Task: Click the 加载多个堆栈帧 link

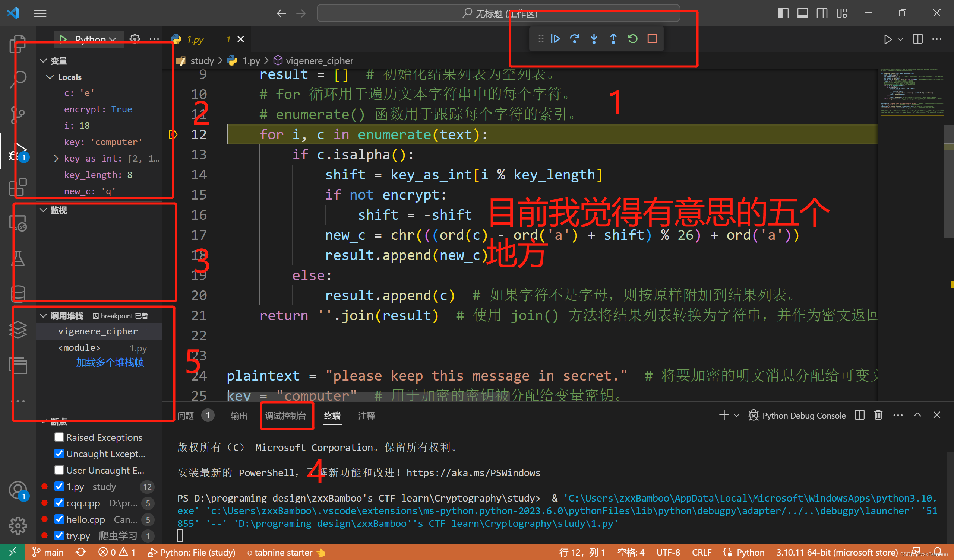Action: pyautogui.click(x=110, y=363)
